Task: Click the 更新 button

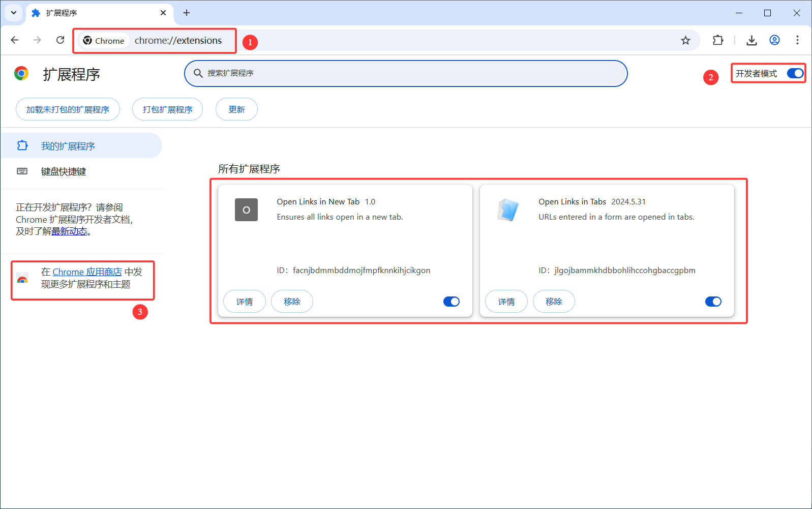Action: click(x=236, y=109)
